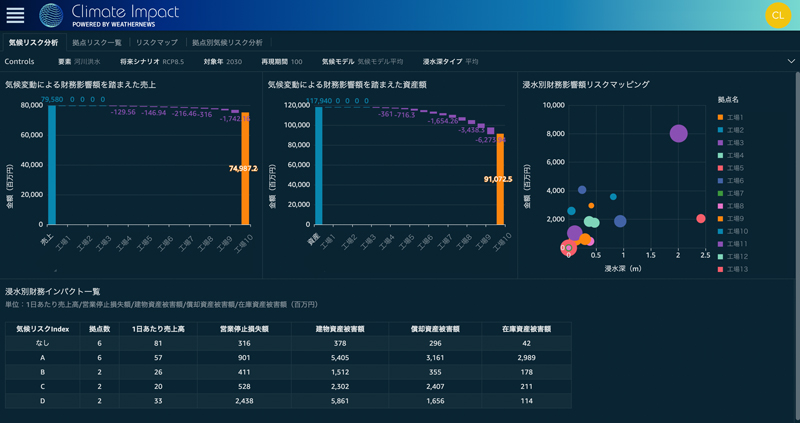Click the blue 売上 total bar

pyautogui.click(x=51, y=164)
